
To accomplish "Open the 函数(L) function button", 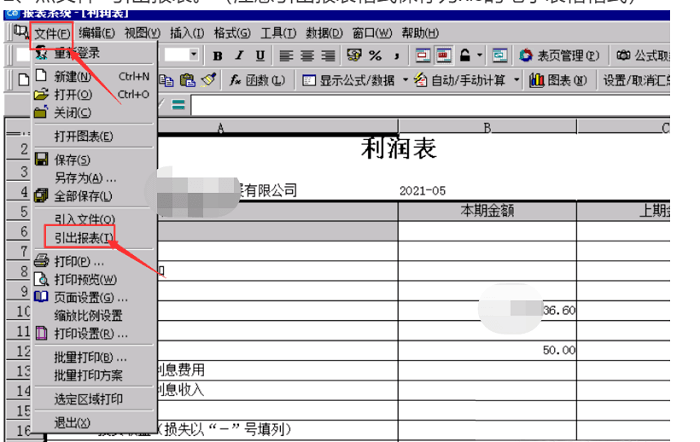I will (x=257, y=80).
